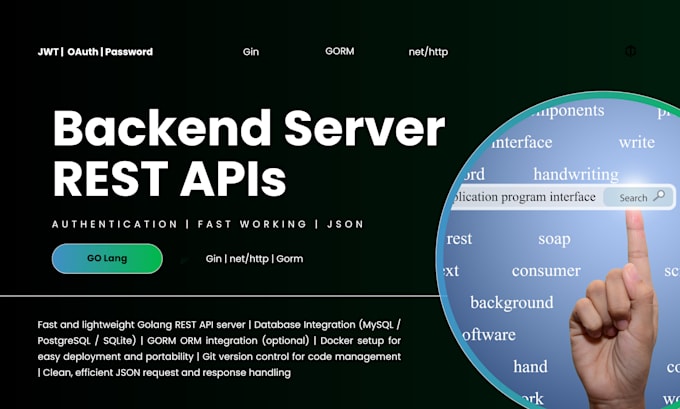The height and width of the screenshot is (409, 680).
Task: Click 'GORM ORM integration (optional)' text
Action: click(228, 340)
